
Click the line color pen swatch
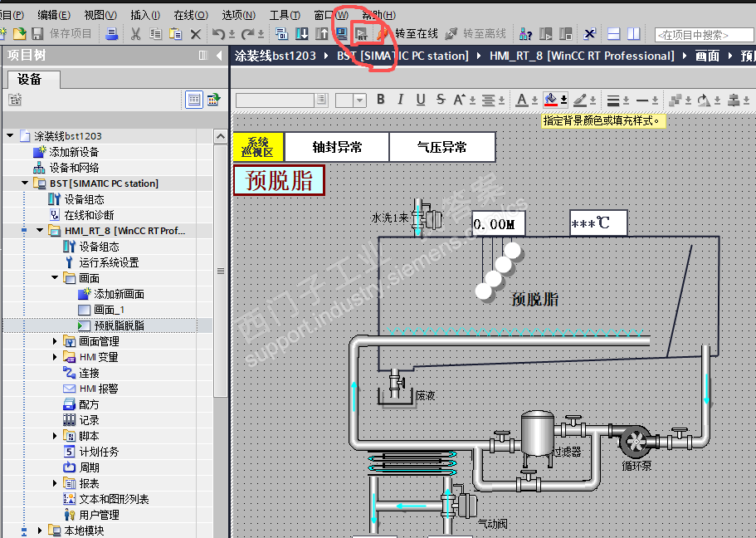click(580, 100)
